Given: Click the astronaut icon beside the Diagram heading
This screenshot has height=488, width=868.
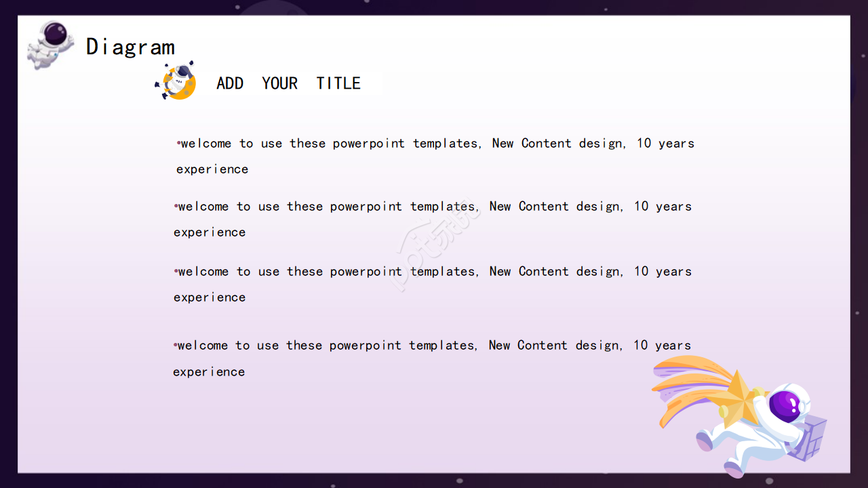Looking at the screenshot, I should (x=50, y=44).
